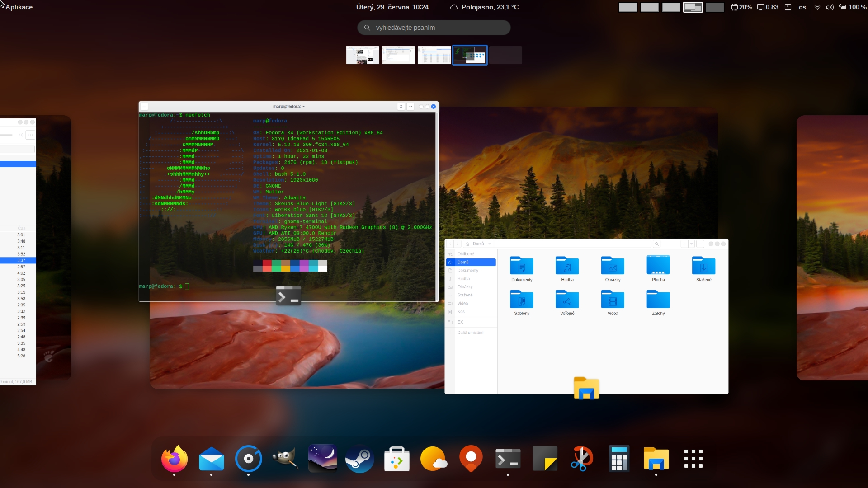
Task: Click the terminal window's search icon
Action: click(401, 107)
